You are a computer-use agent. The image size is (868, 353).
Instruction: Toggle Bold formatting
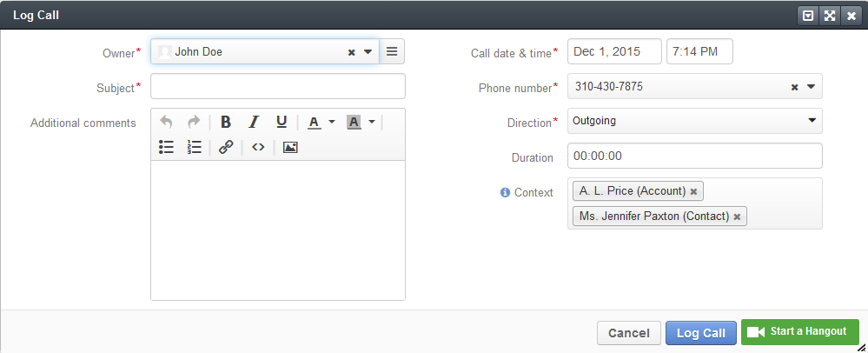(x=225, y=122)
